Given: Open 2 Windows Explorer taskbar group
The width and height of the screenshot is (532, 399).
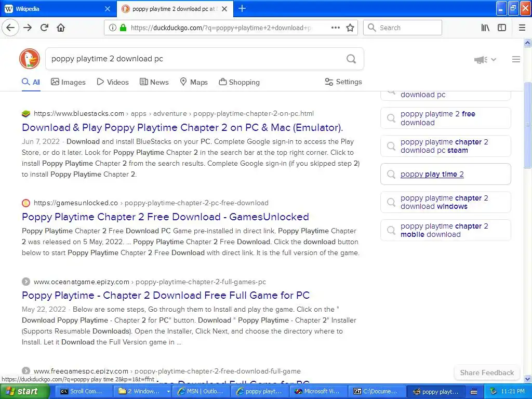Looking at the screenshot, I should coord(142,391).
